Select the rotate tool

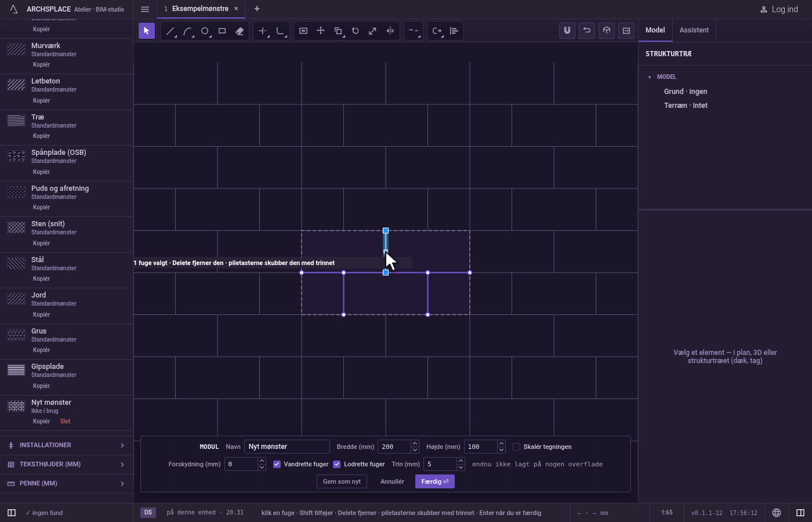[x=356, y=31]
